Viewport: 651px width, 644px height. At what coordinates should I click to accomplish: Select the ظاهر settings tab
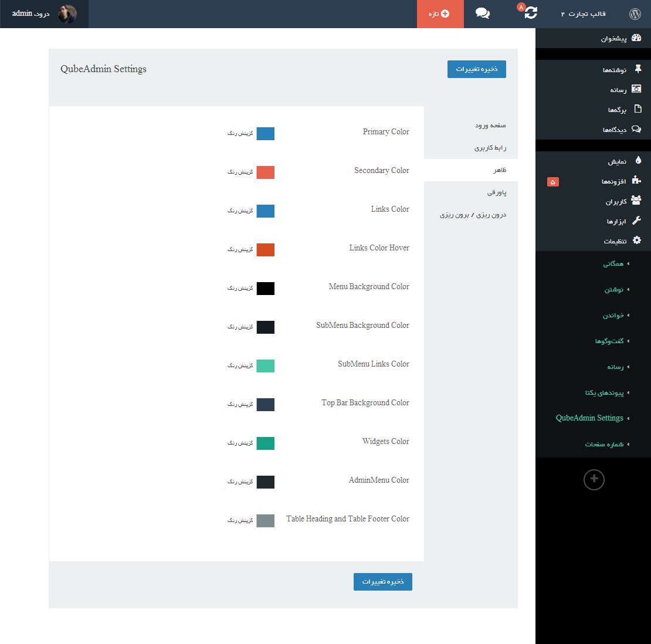[x=471, y=170]
